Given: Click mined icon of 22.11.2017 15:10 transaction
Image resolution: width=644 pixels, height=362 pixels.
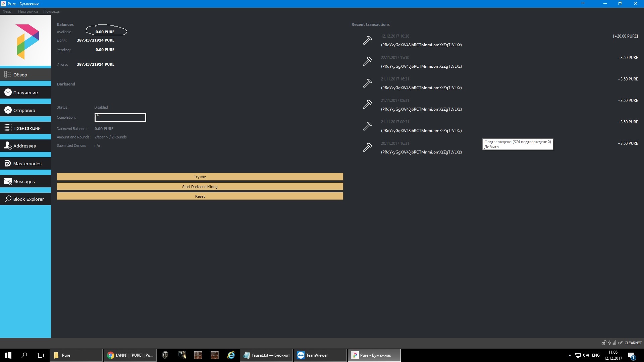Looking at the screenshot, I should 368,62.
